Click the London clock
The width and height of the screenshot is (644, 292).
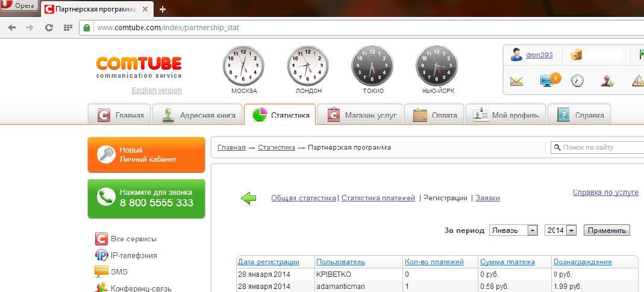pos(308,66)
